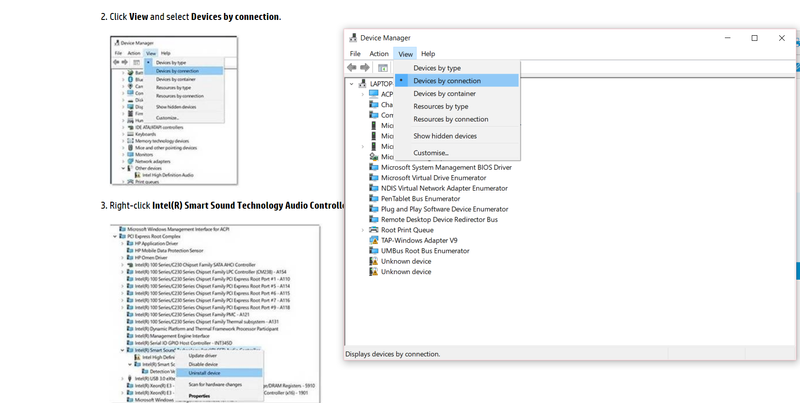800x403 pixels.
Task: Toggle Show hidden devices in View menu
Action: (x=457, y=136)
